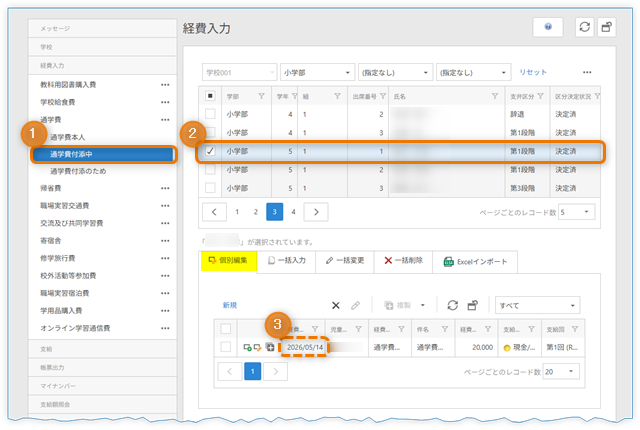Toggle the select-all checkbox in student table header
The width and height of the screenshot is (640, 430).
click(210, 96)
